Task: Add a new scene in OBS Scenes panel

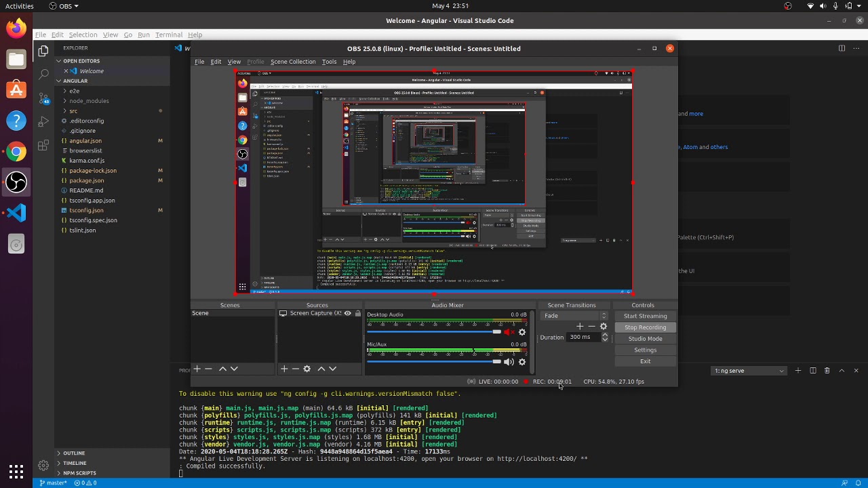Action: [197, 369]
